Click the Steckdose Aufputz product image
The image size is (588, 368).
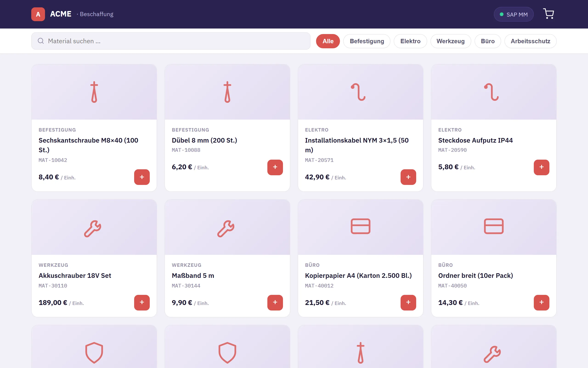click(493, 92)
